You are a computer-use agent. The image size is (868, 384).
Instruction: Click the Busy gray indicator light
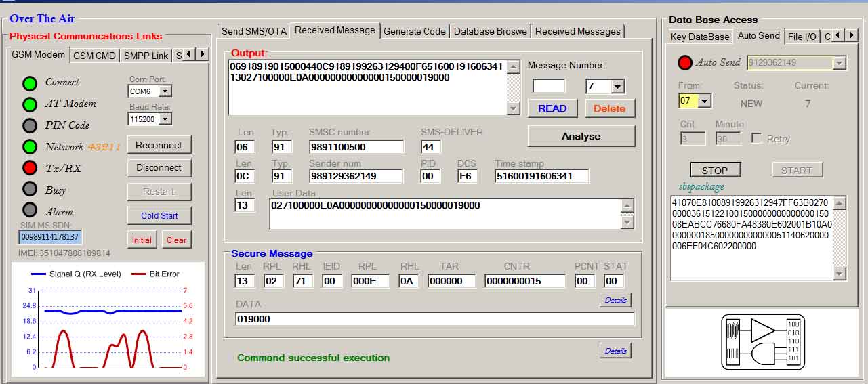tap(30, 189)
